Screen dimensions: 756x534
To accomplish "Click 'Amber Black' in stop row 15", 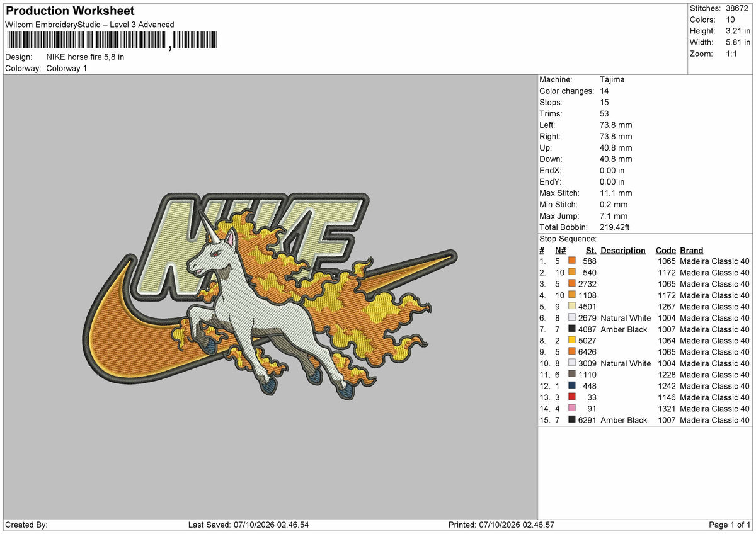I will [x=624, y=420].
